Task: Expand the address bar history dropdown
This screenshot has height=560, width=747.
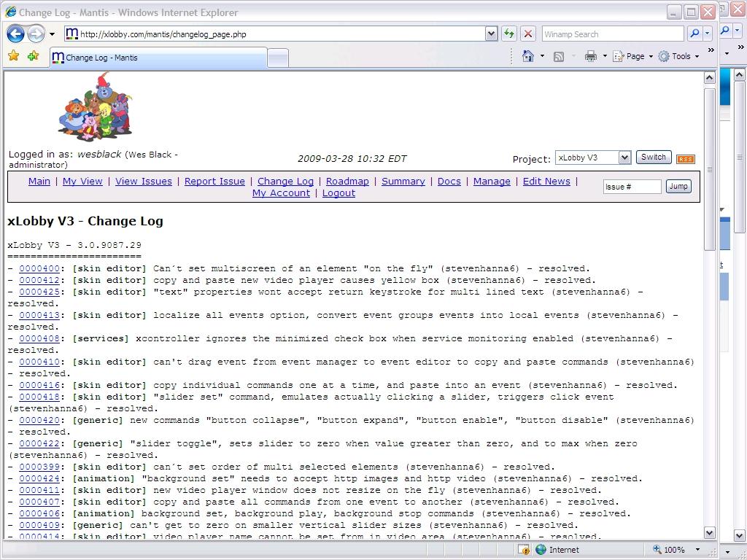Action: pos(491,34)
